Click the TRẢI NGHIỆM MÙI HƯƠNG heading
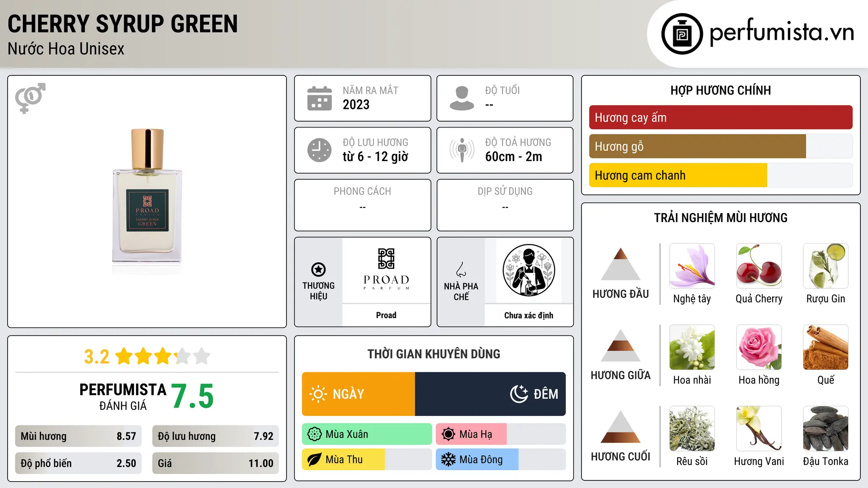Viewport: 868px width, 488px height. point(721,218)
